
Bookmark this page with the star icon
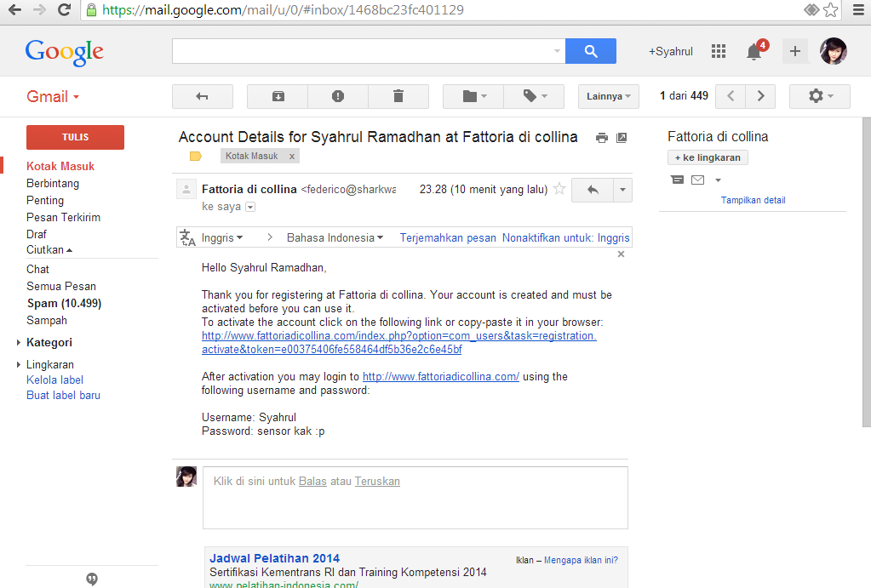pyautogui.click(x=830, y=9)
